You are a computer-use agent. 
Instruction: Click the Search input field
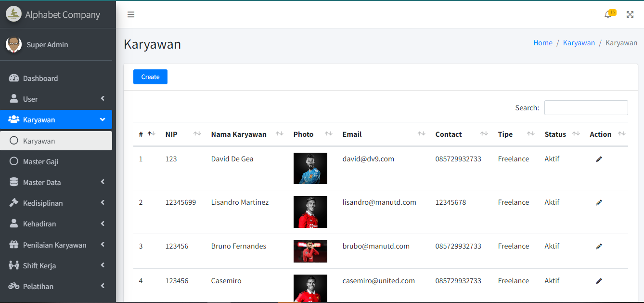pos(586,108)
